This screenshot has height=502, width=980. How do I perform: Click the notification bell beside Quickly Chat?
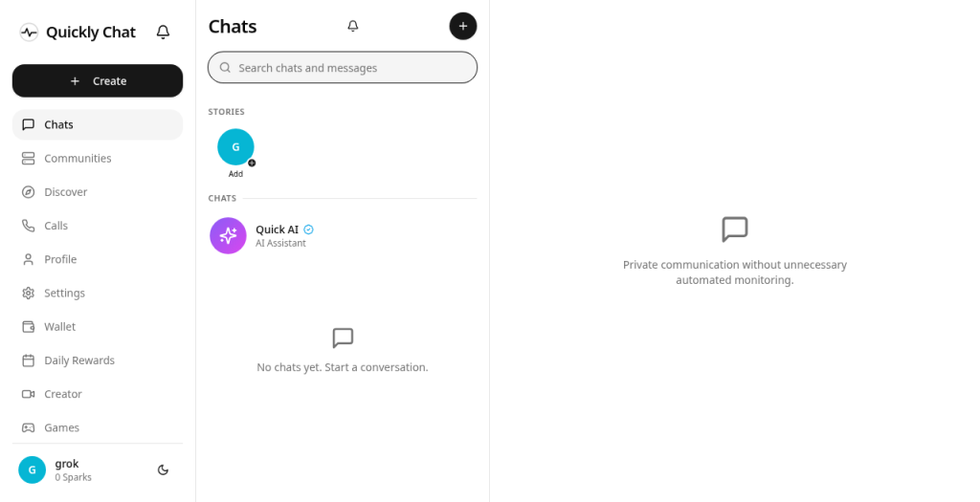(163, 32)
